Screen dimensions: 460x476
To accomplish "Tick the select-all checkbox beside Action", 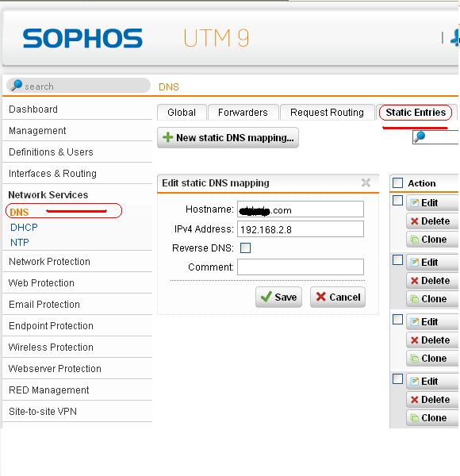I will (397, 183).
